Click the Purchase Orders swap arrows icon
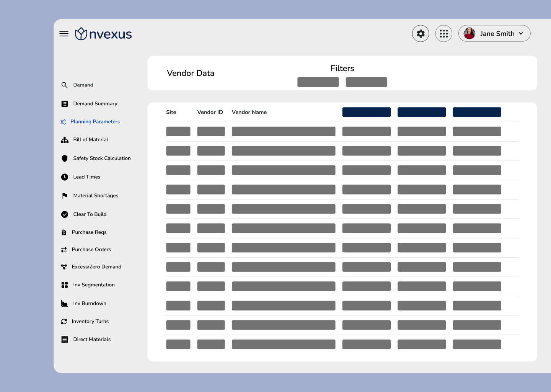551x392 pixels. tap(64, 250)
